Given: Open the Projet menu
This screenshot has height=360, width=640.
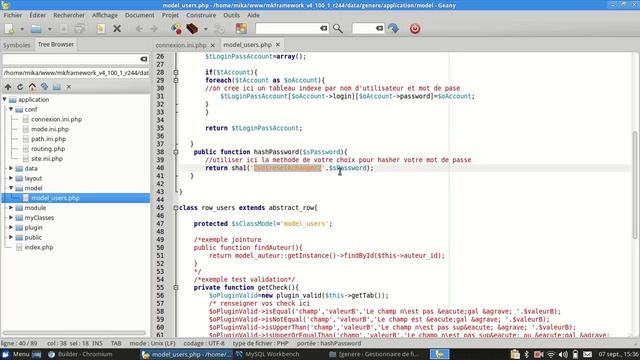Looking at the screenshot, I should click(x=170, y=15).
